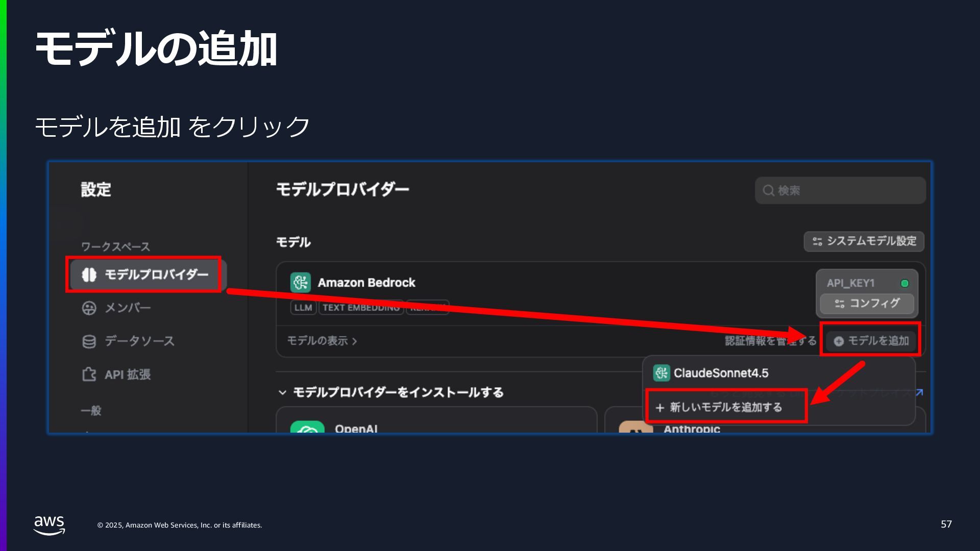This screenshot has height=551, width=980.
Task: Open the モデルを追加 dropdown
Action: click(x=871, y=341)
